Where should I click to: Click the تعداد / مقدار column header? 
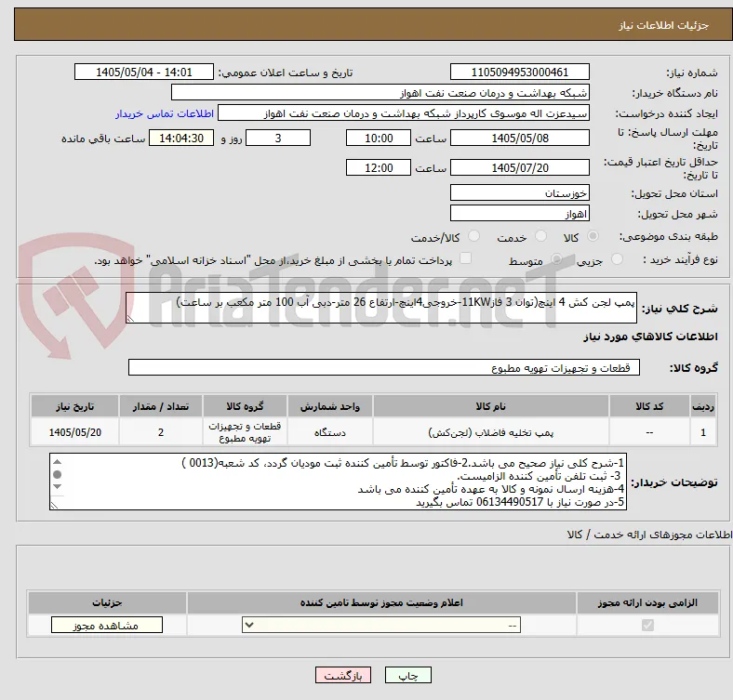pyautogui.click(x=161, y=406)
